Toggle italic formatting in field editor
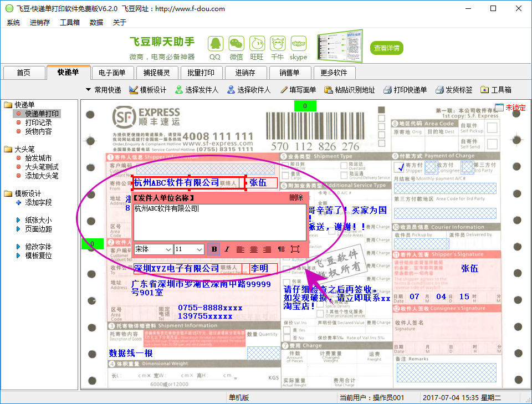 [x=227, y=249]
